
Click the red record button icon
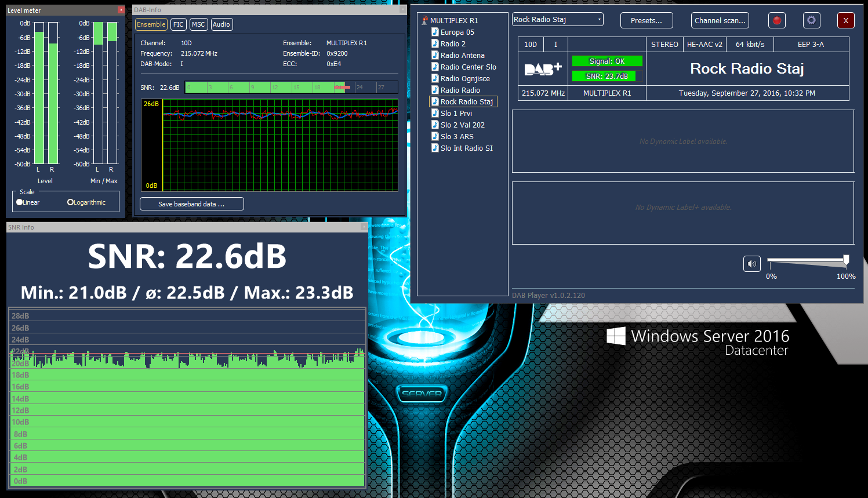777,20
